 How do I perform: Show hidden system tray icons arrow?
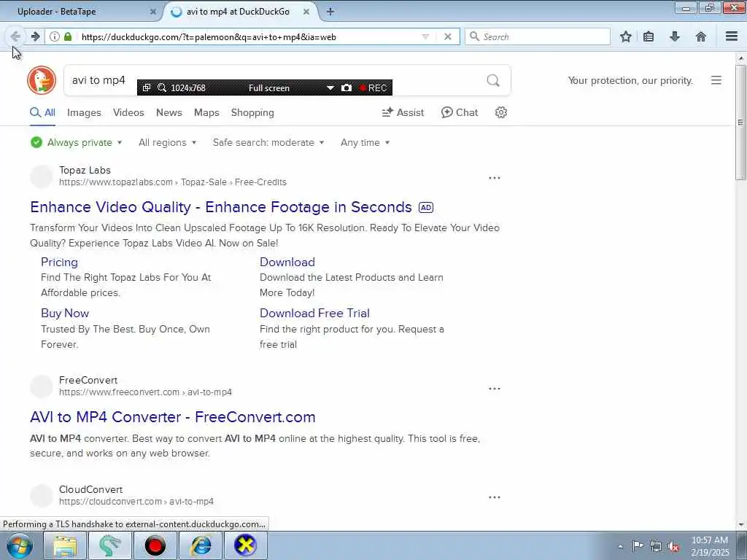coord(620,547)
